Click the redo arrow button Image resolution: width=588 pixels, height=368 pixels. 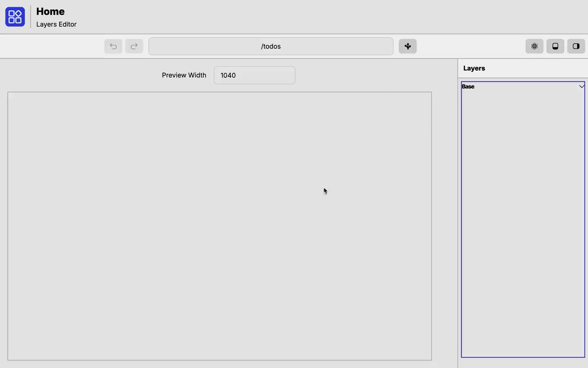tap(134, 46)
